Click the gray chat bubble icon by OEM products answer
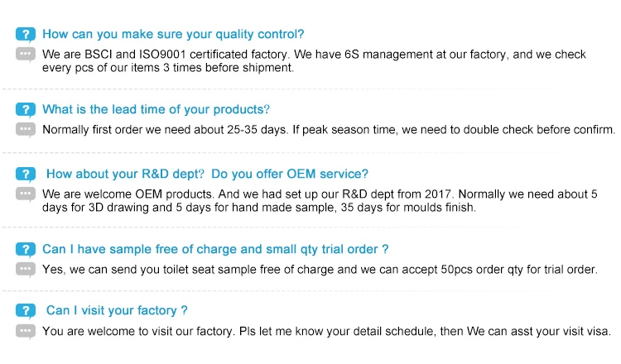 point(26,194)
